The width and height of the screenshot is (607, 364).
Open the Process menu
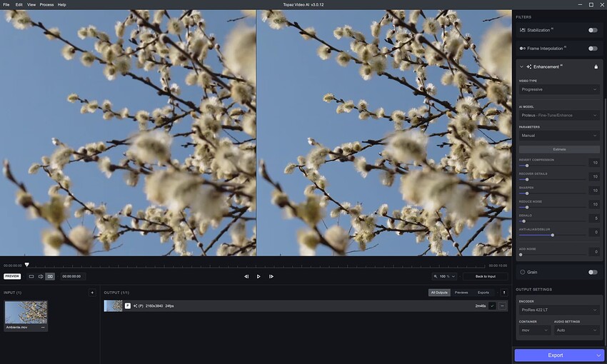[46, 5]
